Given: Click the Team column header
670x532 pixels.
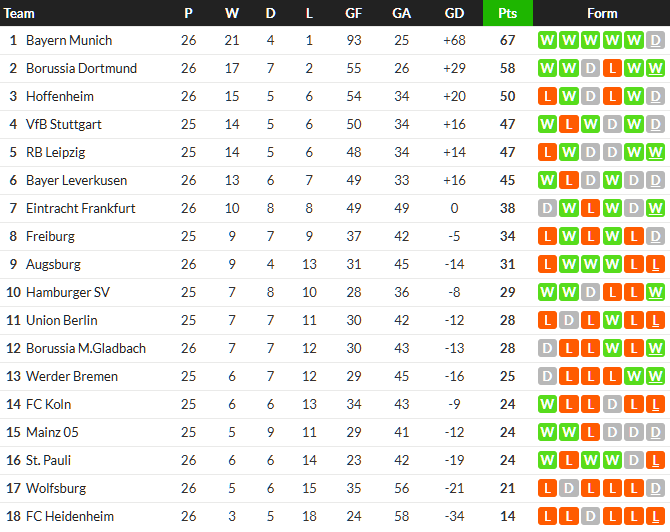Looking at the screenshot, I should 20,13.
